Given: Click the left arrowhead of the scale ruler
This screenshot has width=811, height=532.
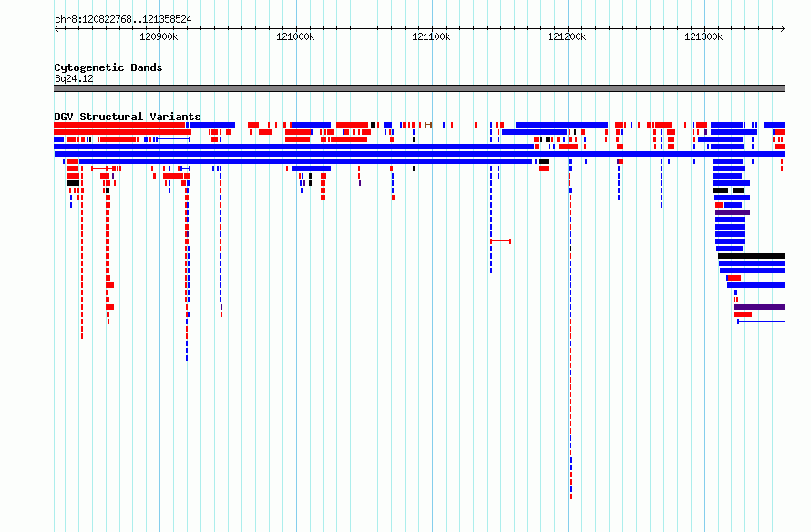Looking at the screenshot, I should 56,29.
